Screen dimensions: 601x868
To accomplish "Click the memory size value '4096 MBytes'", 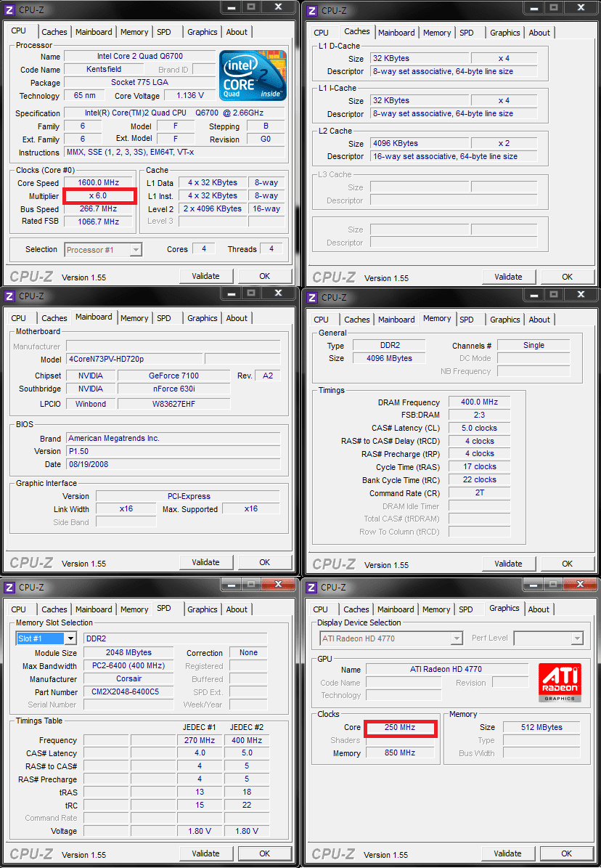I will (389, 359).
